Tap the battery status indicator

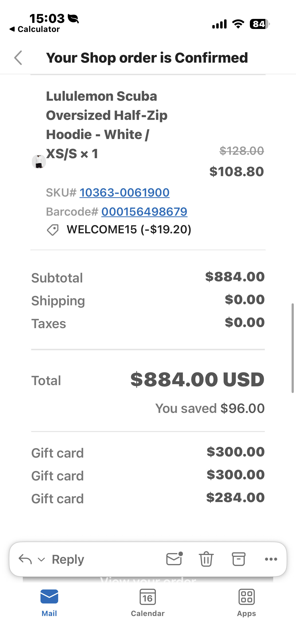point(259,24)
